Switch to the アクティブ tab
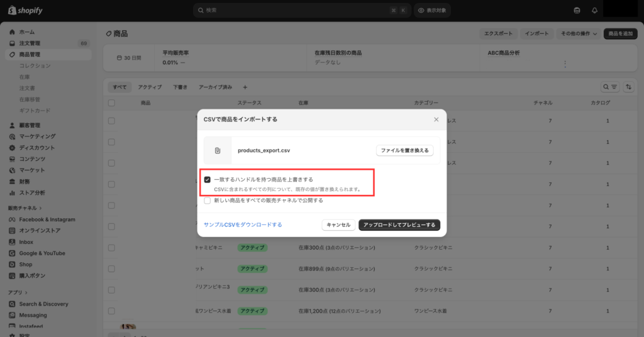Image resolution: width=644 pixels, height=337 pixels. [x=150, y=87]
